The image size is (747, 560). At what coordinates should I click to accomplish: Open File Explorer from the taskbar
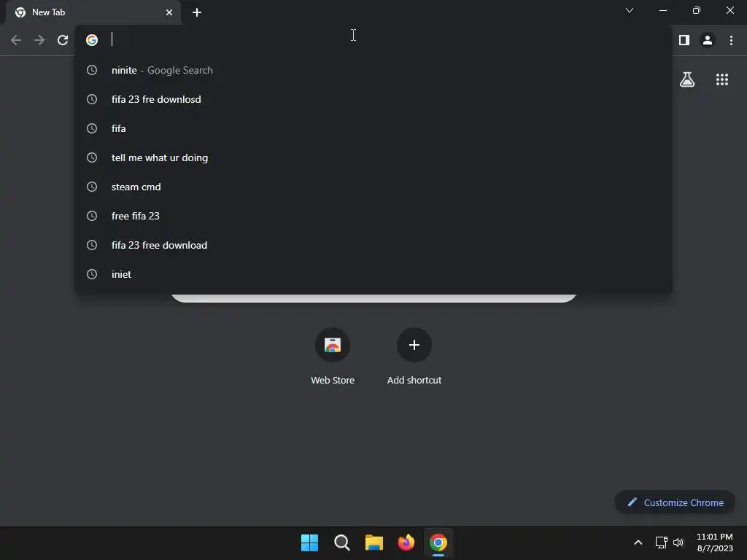point(374,542)
